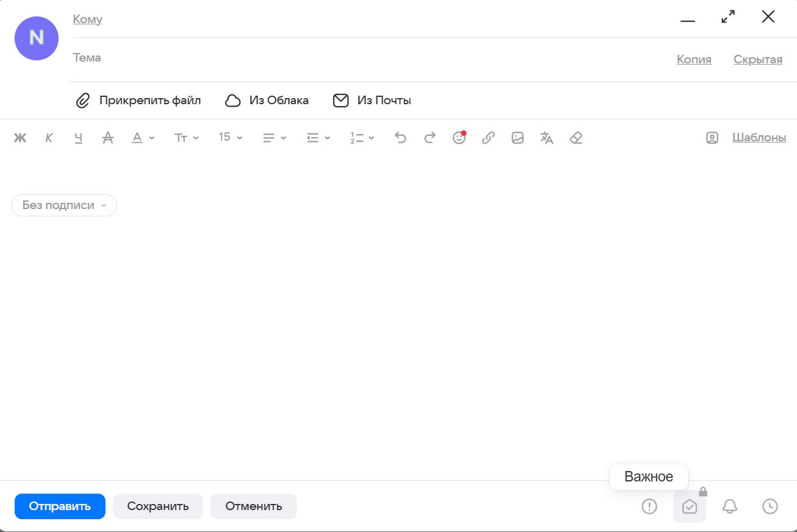Open the font size 15 dropdown
The width and height of the screenshot is (797, 532).
click(x=231, y=137)
